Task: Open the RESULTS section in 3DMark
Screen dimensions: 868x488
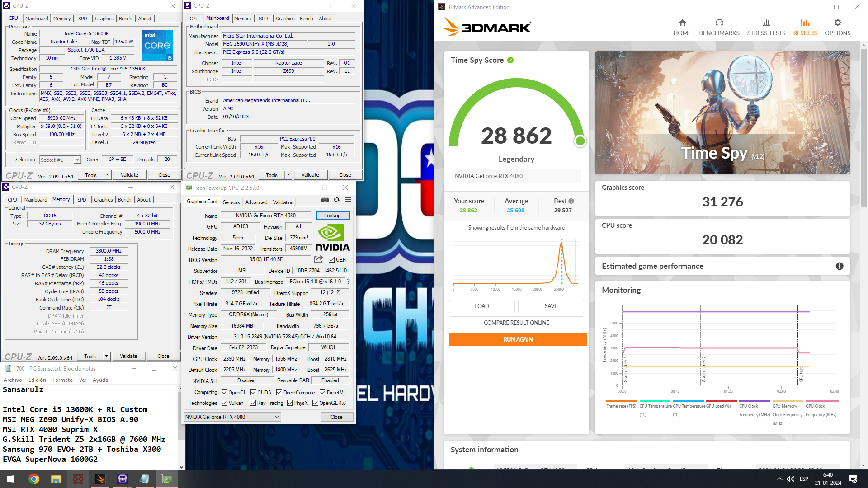Action: [805, 28]
